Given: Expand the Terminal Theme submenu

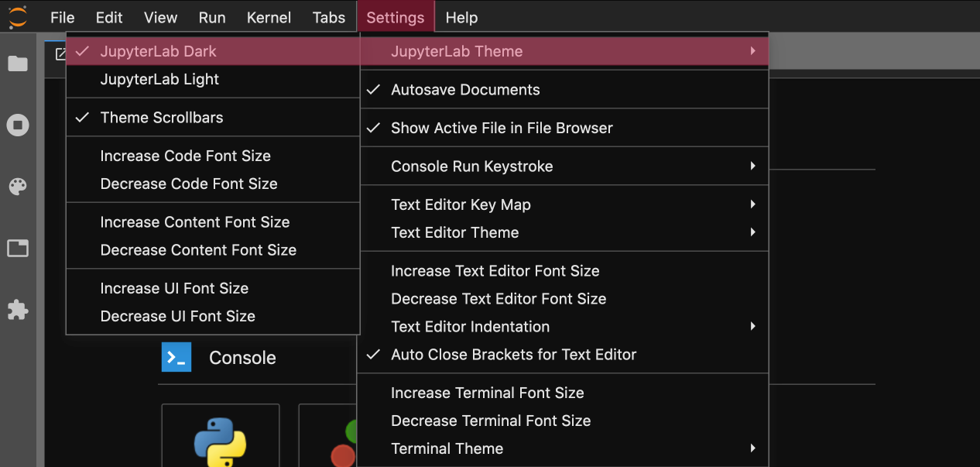Looking at the screenshot, I should click(447, 449).
